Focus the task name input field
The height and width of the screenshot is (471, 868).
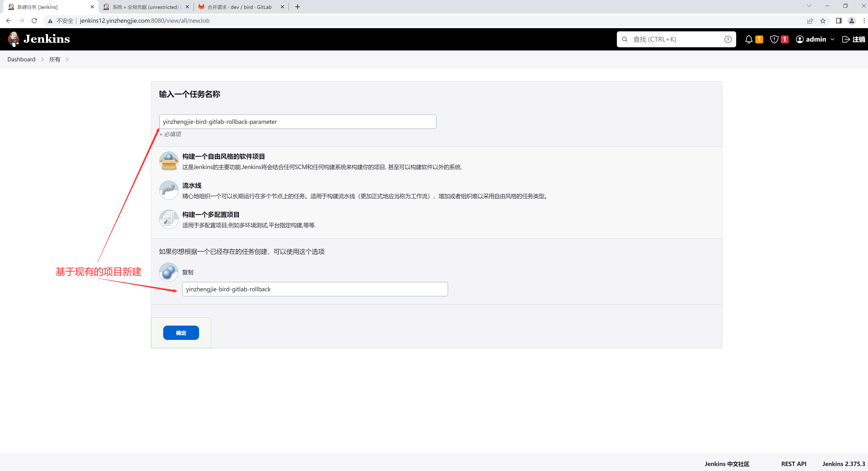coord(297,122)
